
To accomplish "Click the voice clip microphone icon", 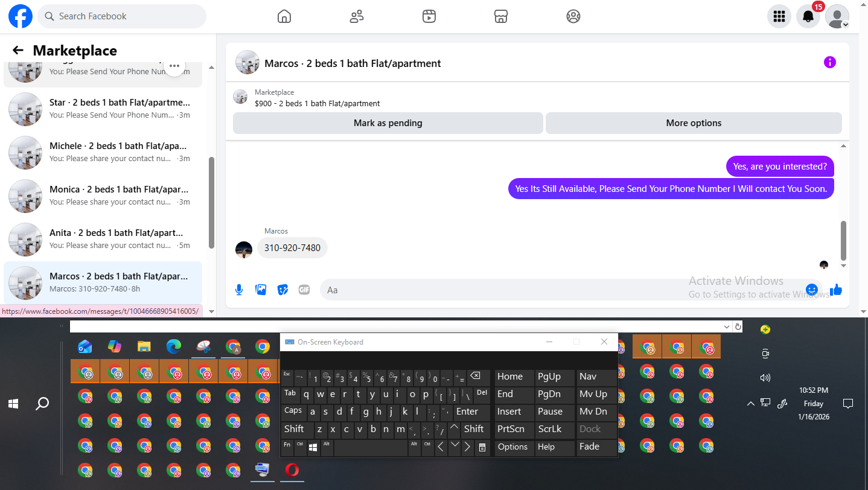I will (x=239, y=290).
